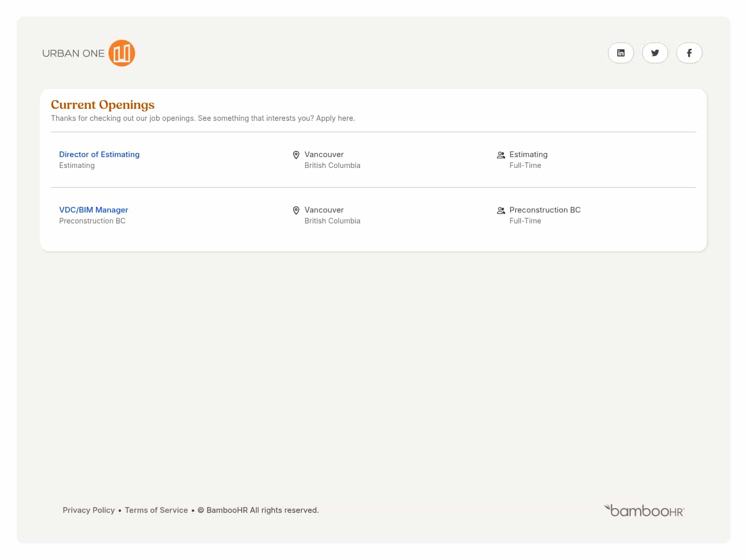747x560 pixels.
Task: Click 'Vancouver' in the Director of Estimating row
Action: coord(324,155)
